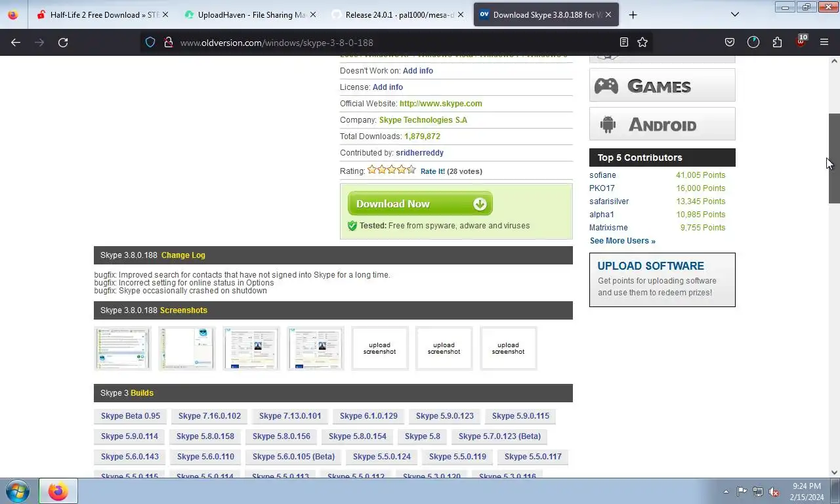Open Skype 5.6.0.105 (Beta) build

pos(293,457)
